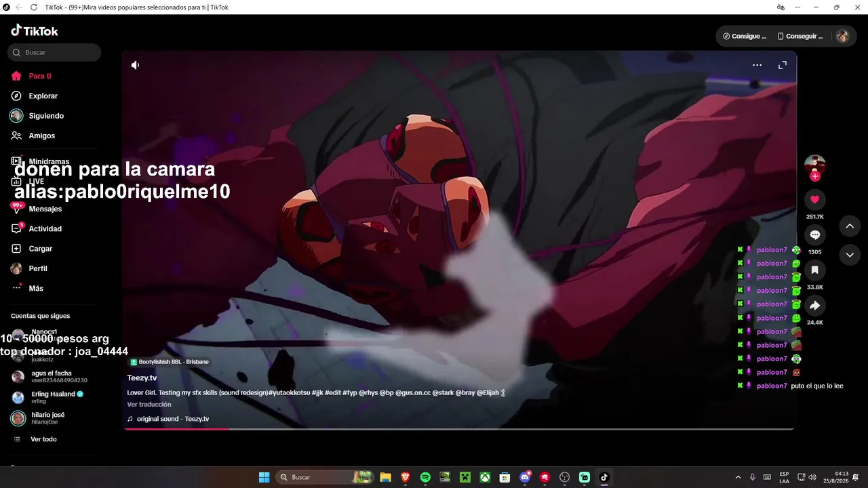Open the Windows Start menu
The height and width of the screenshot is (488, 868).
click(264, 477)
